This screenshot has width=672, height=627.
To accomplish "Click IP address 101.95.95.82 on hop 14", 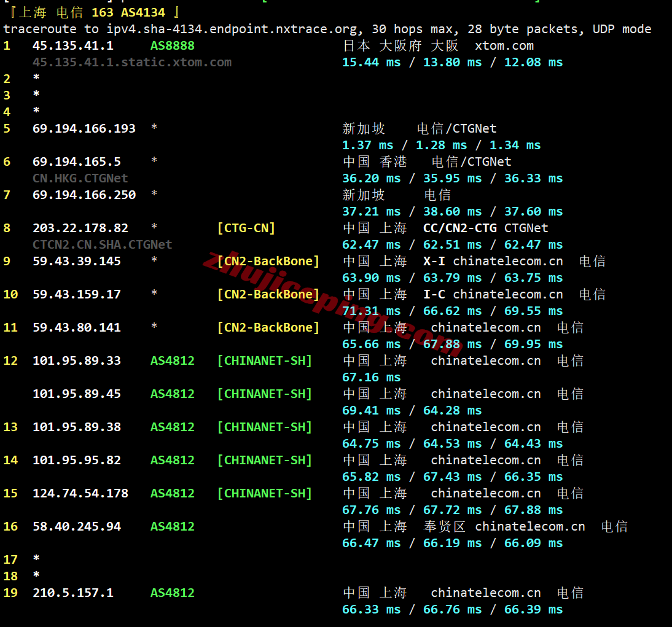I will click(x=77, y=460).
